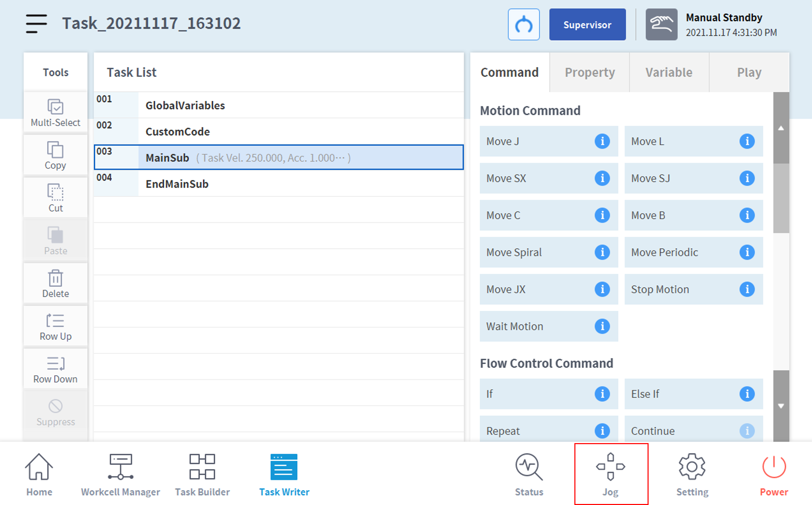Move row up with Row Up icon
The image size is (812, 505).
click(55, 321)
